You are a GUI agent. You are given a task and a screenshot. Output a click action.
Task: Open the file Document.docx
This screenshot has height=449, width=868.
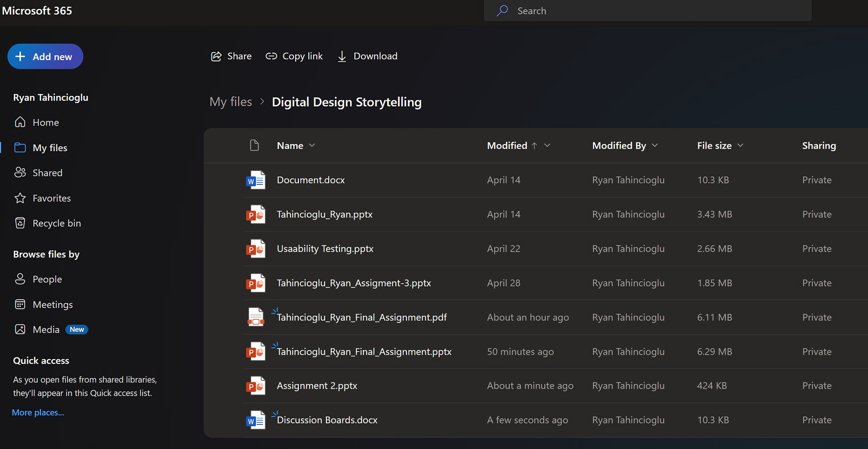(x=311, y=180)
